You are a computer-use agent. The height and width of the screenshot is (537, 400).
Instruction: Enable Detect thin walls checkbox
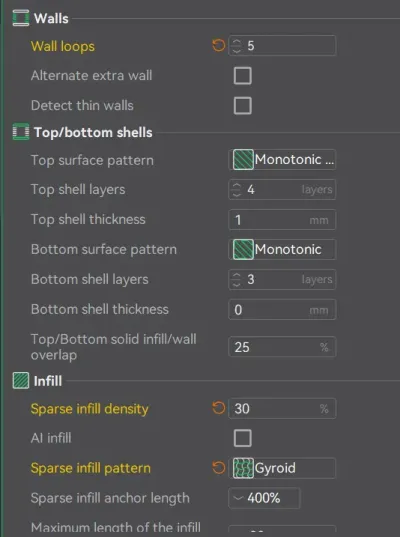243,105
